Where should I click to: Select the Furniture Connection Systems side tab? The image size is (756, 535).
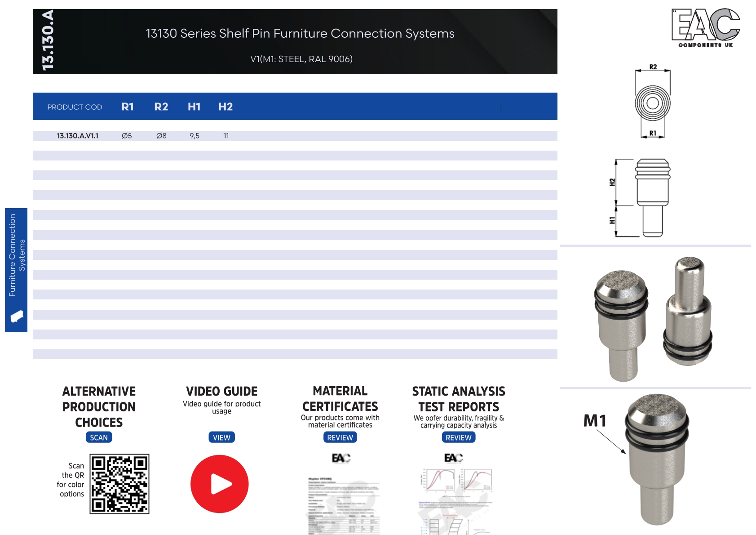16,270
